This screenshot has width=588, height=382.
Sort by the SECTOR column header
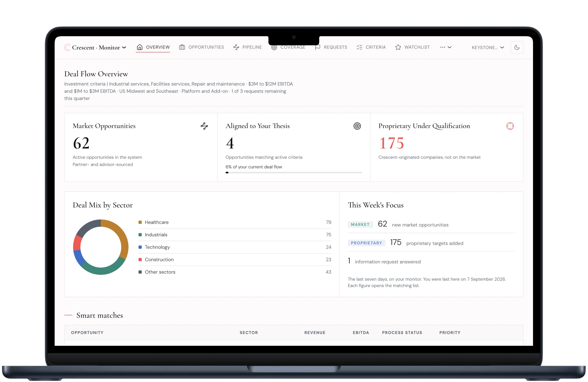[249, 333]
